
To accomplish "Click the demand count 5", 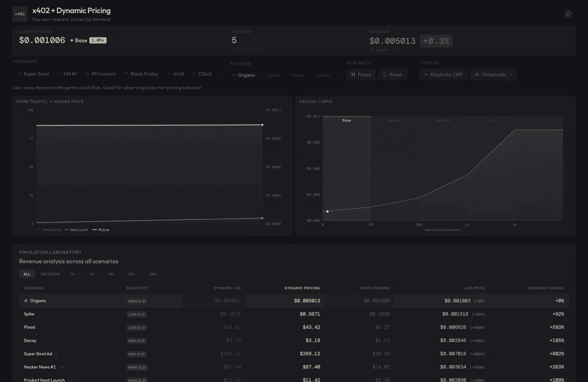I will pyautogui.click(x=234, y=40).
